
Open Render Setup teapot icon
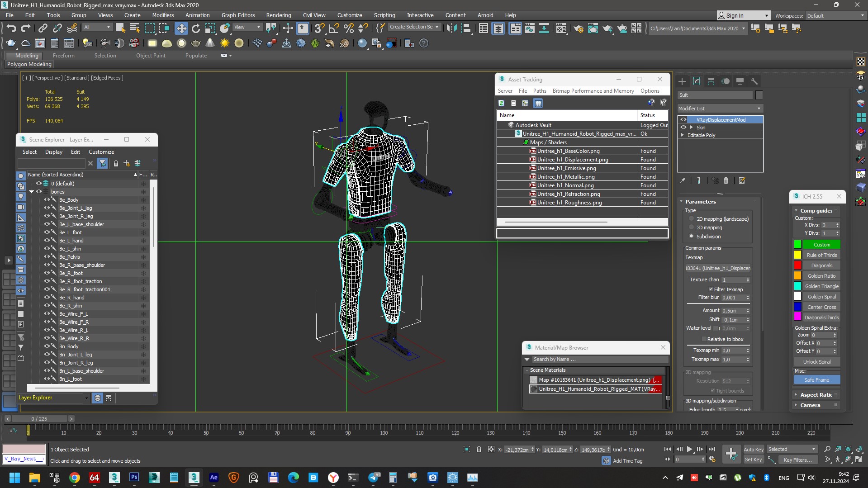578,28
